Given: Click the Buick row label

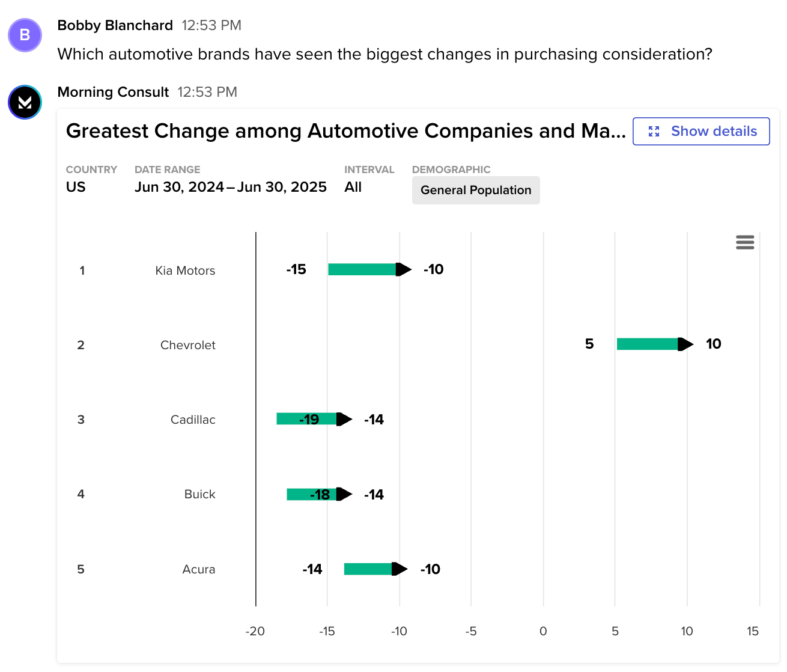Looking at the screenshot, I should tap(199, 494).
